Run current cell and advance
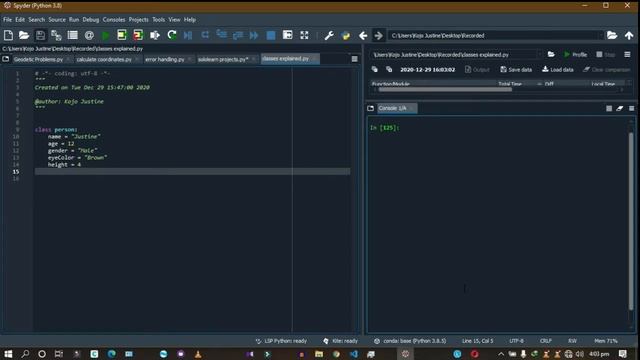This screenshot has width=640, height=360. click(x=138, y=35)
